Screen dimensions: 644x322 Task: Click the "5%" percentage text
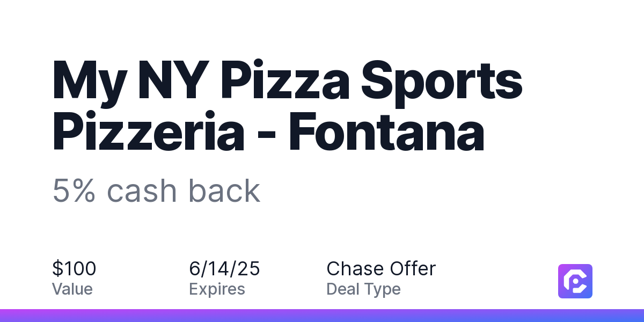click(74, 191)
